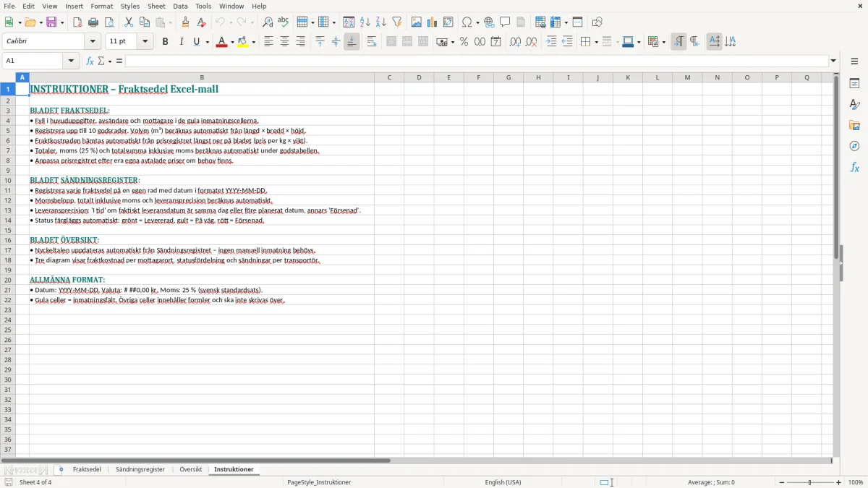The image size is (868, 488).
Task: Open the font name dropdown
Action: 93,42
